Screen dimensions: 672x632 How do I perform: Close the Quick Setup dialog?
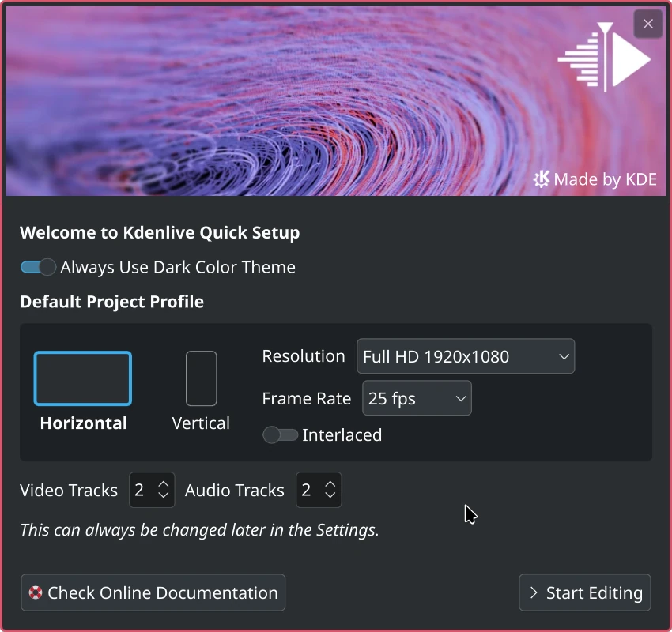(647, 24)
